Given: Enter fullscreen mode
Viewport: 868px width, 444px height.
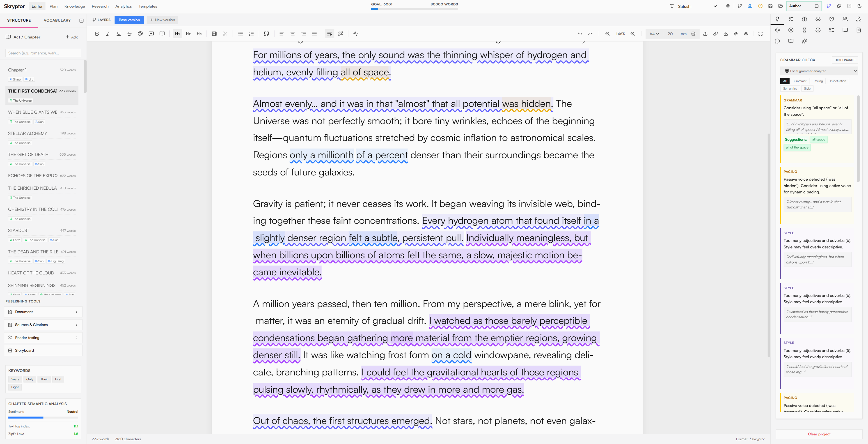Looking at the screenshot, I should click(x=760, y=34).
